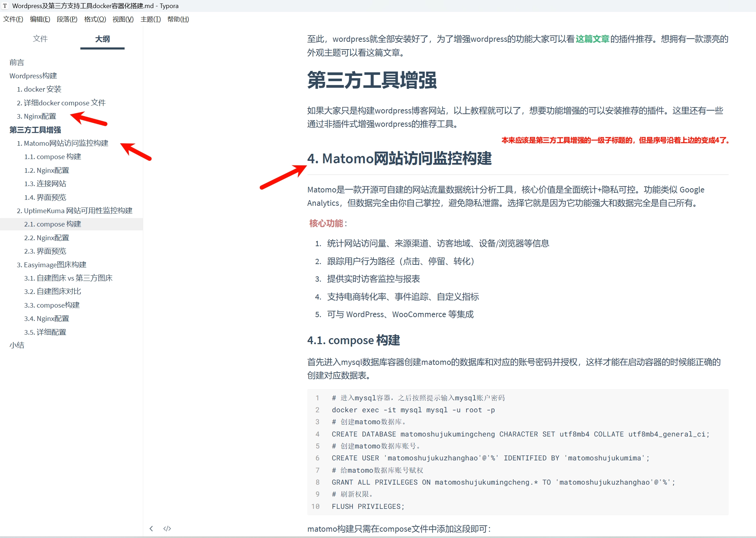Click list item 提供实时访客监控与报表
756x538 pixels.
pos(373,279)
